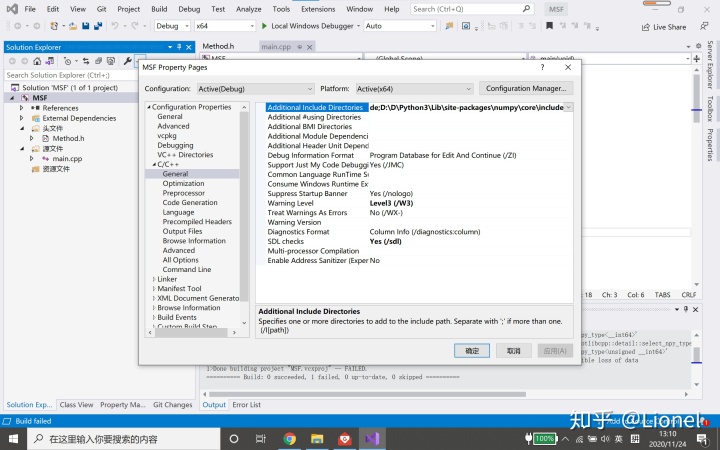Click the Save toolbar icon
This screenshot has width=720, height=450.
click(85, 26)
